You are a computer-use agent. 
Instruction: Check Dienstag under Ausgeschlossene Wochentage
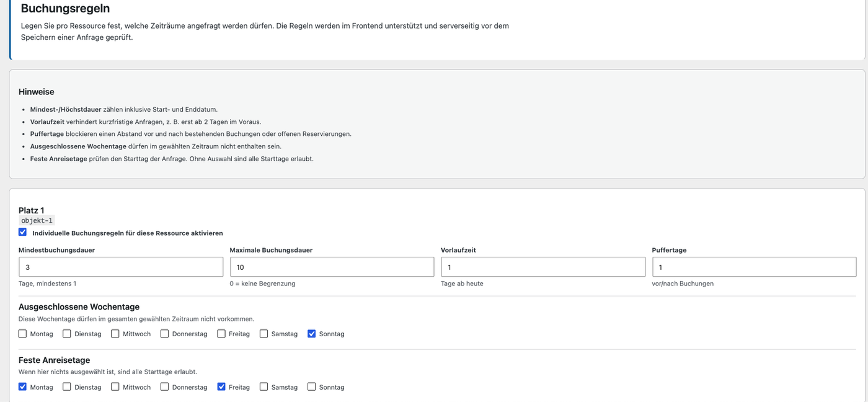coord(67,334)
